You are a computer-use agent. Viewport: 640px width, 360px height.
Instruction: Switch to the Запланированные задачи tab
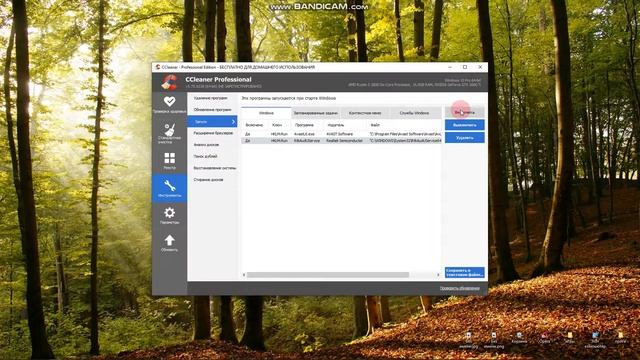pyautogui.click(x=316, y=113)
